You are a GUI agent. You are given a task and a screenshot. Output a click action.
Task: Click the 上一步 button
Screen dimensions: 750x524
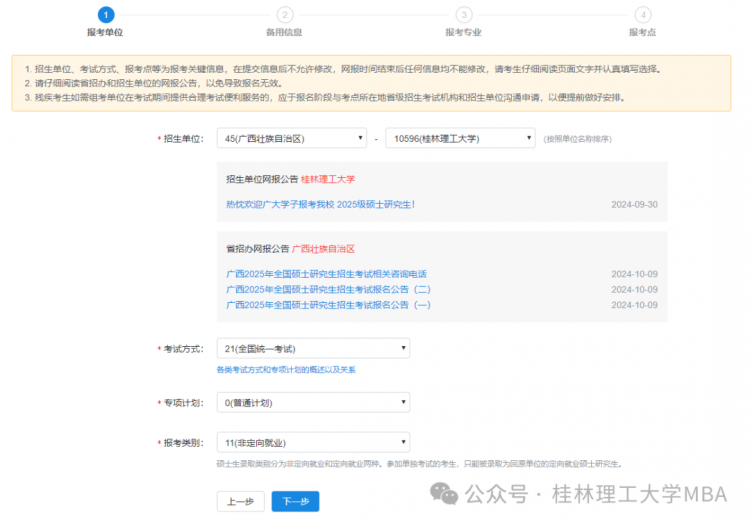pyautogui.click(x=240, y=502)
